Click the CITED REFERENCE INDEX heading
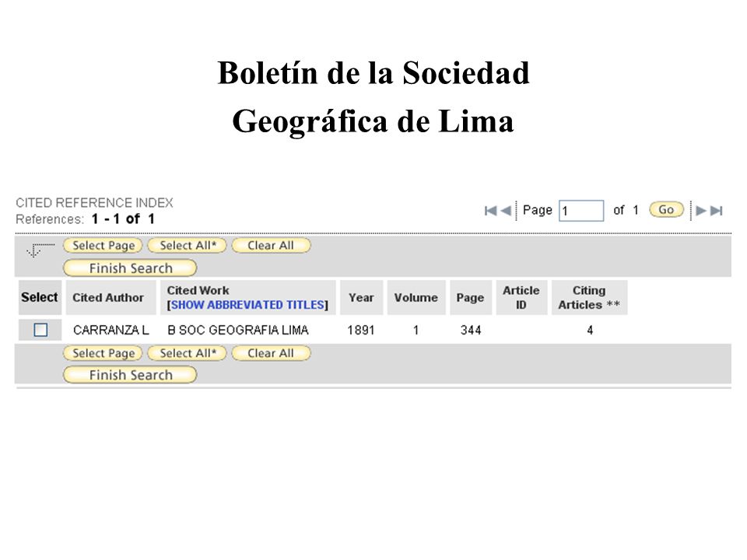The image size is (747, 560). [94, 203]
